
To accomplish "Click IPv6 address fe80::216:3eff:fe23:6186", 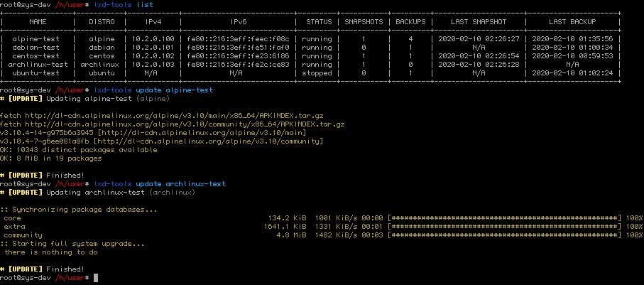I will pos(238,56).
